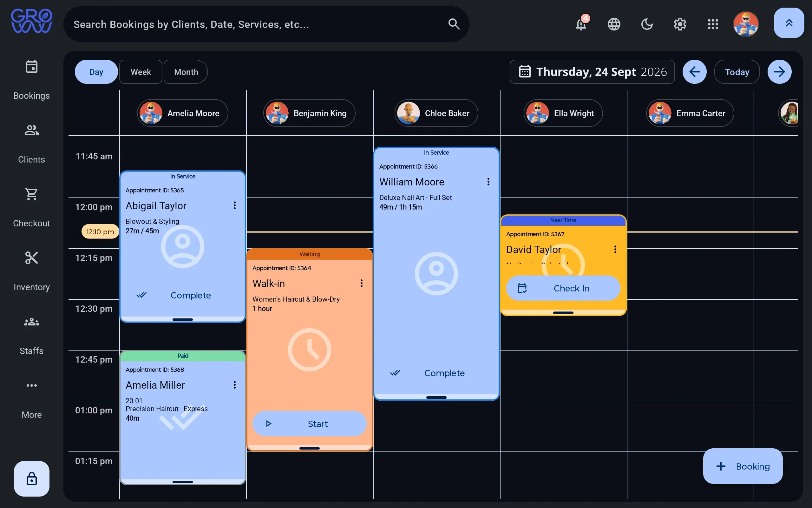Viewport: 812px width, 508px height.
Task: Select staff Benjamin King chip
Action: (x=309, y=113)
